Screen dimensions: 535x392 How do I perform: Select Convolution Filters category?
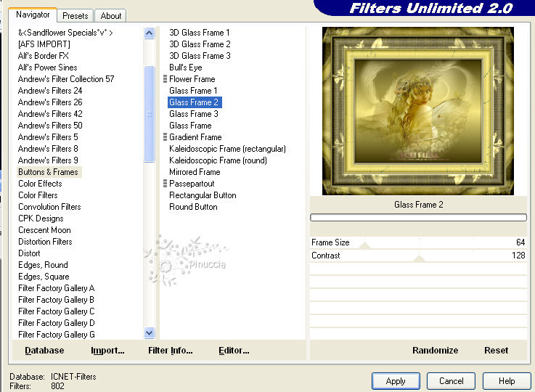point(49,207)
